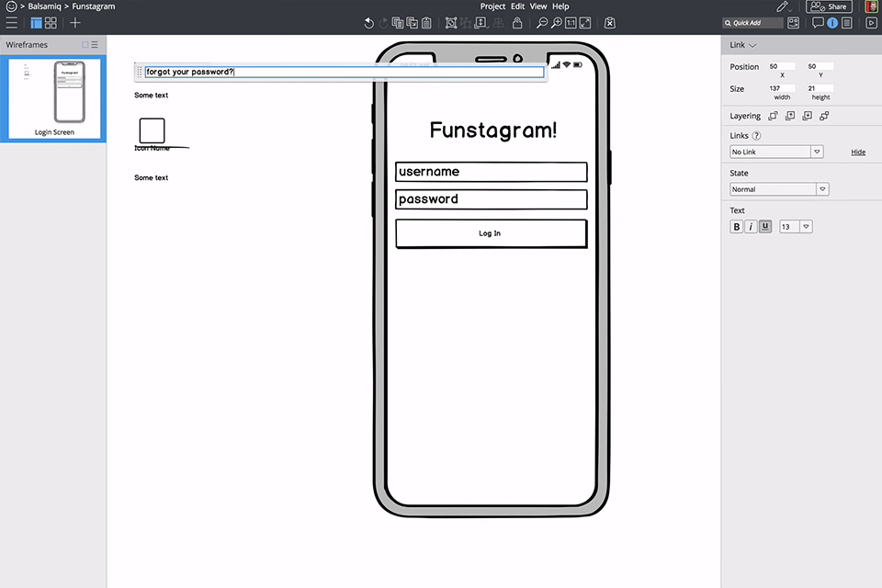Zoom in with the magnifier plus icon
The width and height of the screenshot is (882, 588).
click(x=557, y=23)
